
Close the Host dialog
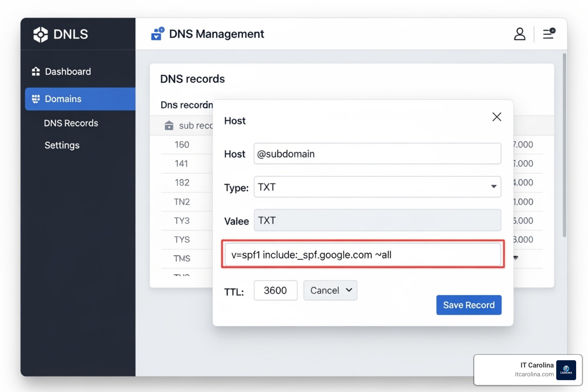click(x=497, y=117)
